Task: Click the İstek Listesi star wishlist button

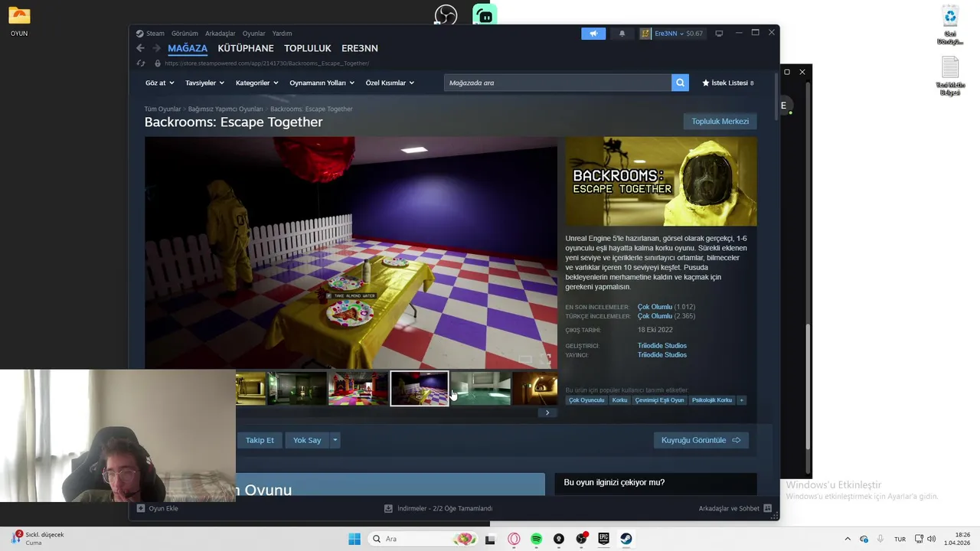Action: click(x=727, y=83)
